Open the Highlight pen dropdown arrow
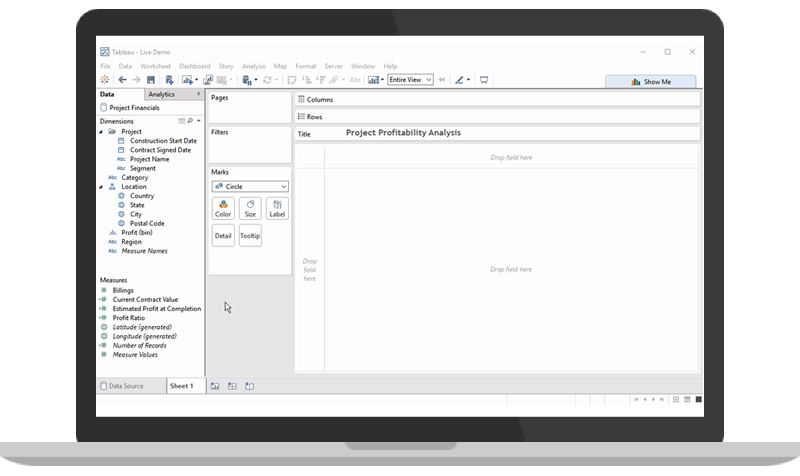800x476 pixels. point(468,80)
